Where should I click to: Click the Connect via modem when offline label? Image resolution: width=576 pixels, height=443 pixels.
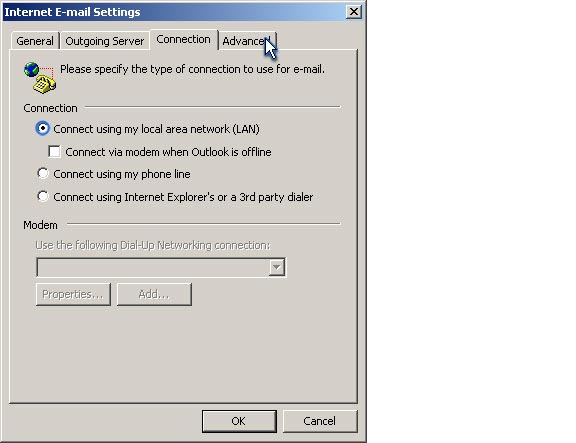pyautogui.click(x=168, y=152)
